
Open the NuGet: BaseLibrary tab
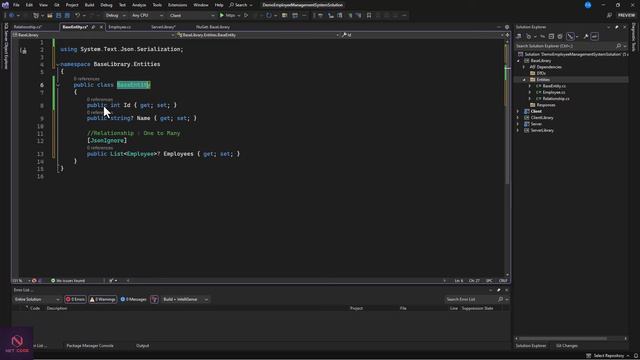[213, 27]
